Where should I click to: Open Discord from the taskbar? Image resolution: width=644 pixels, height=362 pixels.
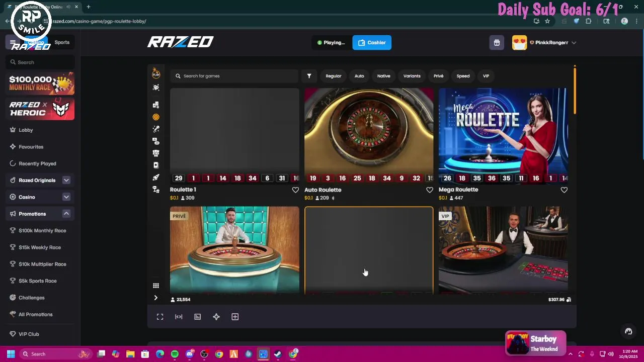coord(189,354)
